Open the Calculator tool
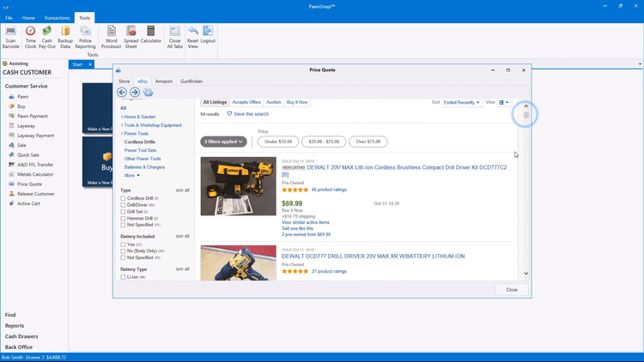 tap(151, 34)
